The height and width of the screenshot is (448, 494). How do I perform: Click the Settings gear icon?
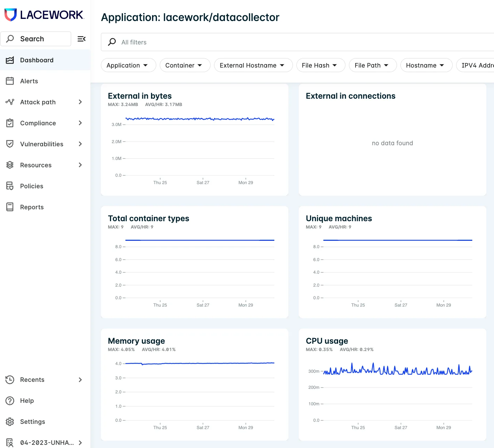[x=10, y=422]
